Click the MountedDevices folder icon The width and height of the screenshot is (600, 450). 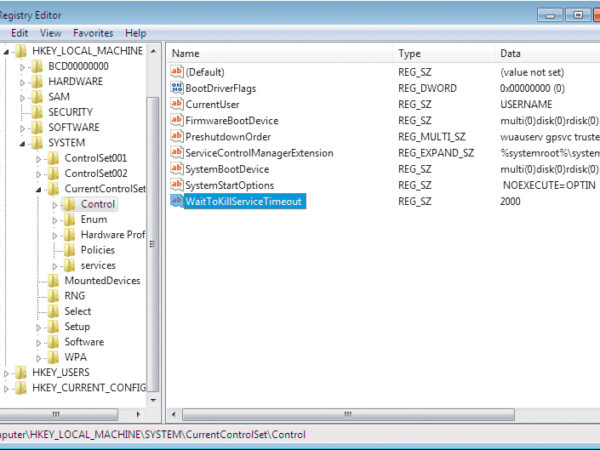[x=54, y=281]
